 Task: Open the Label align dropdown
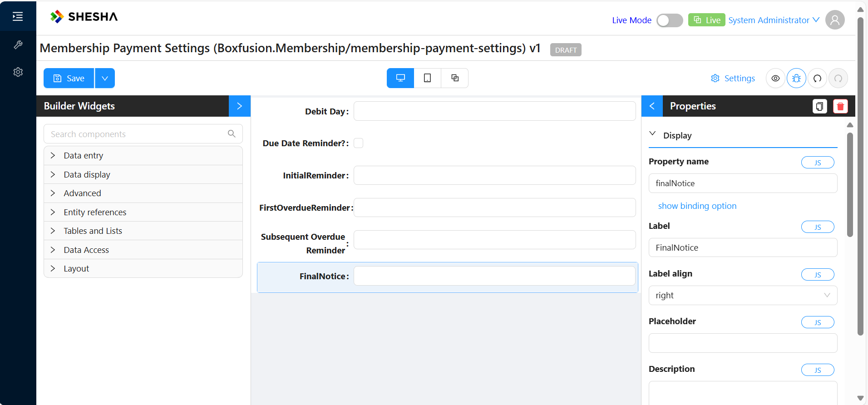743,295
